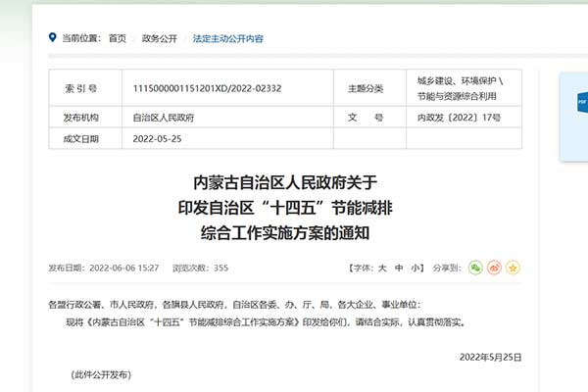
Task: Click the 成文日期 value 2022-05-25
Action: [x=157, y=138]
